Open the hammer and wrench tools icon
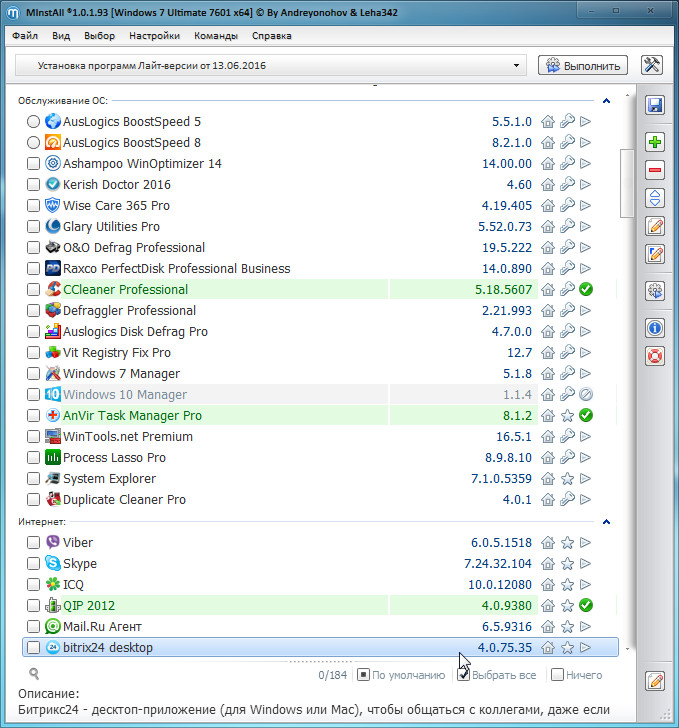Viewport: 679px width, 728px height. pyautogui.click(x=652, y=65)
